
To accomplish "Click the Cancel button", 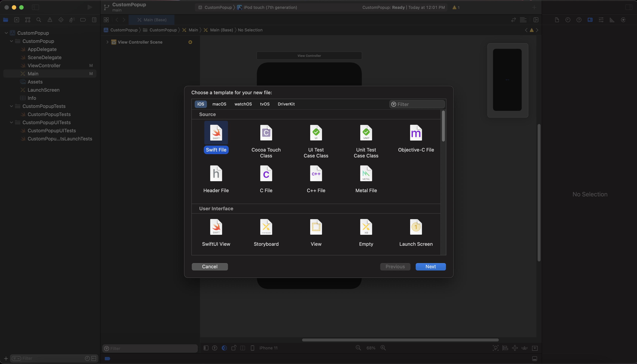I will point(210,266).
